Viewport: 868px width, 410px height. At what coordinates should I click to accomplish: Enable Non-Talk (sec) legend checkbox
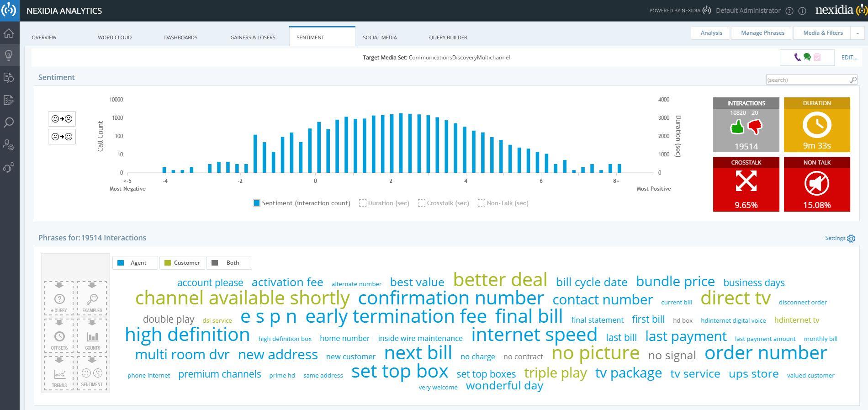482,203
